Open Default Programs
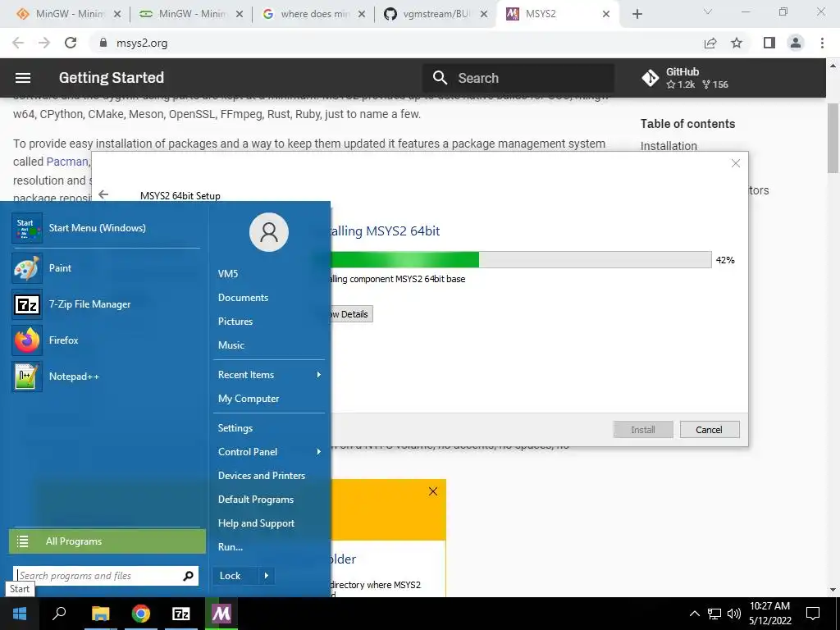 click(256, 500)
